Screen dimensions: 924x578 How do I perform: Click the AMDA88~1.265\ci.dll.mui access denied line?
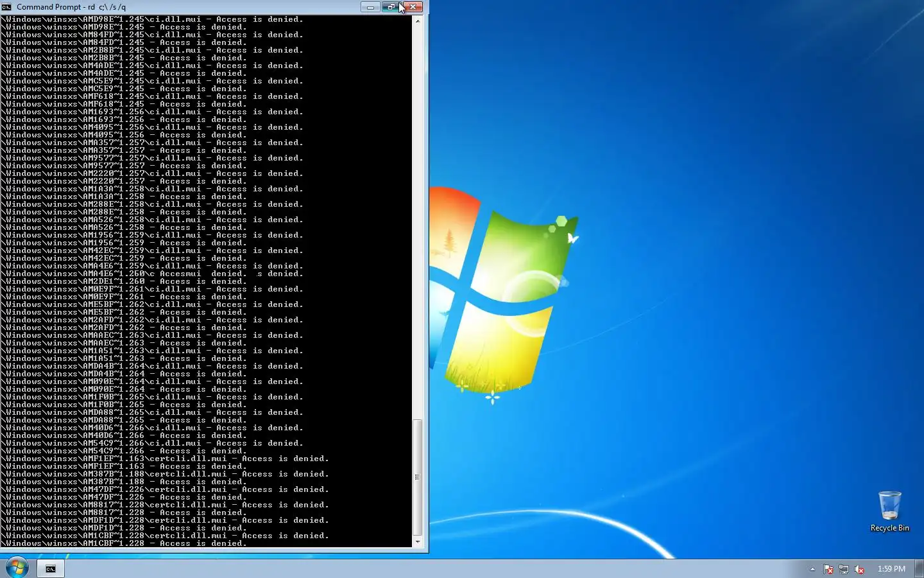152,412
